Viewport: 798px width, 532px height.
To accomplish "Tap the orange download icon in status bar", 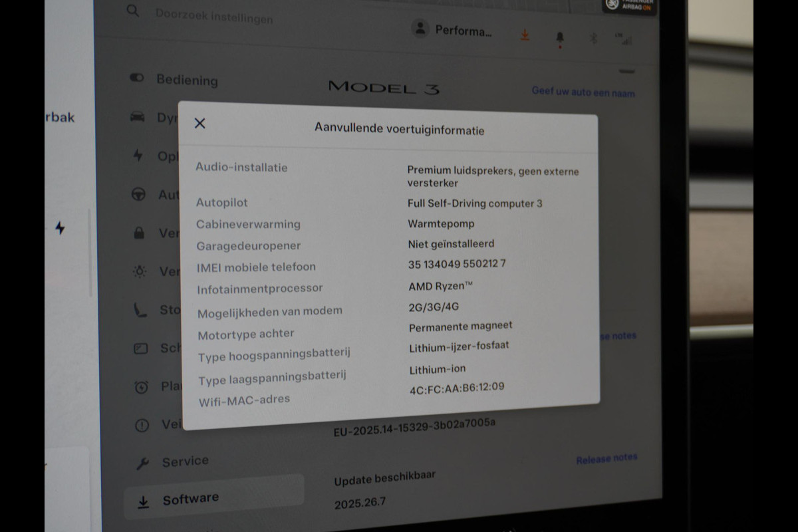I will [525, 35].
